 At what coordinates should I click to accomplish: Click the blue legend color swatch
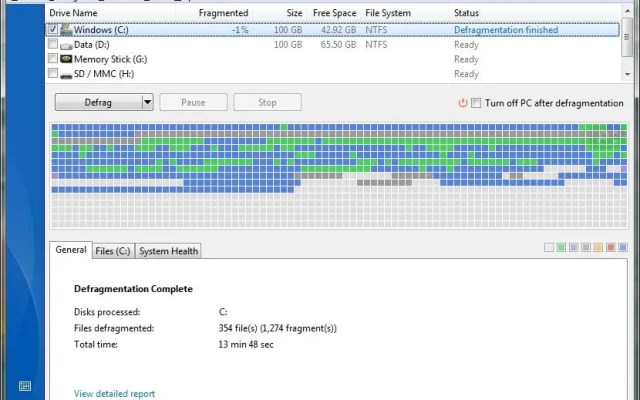tap(623, 247)
